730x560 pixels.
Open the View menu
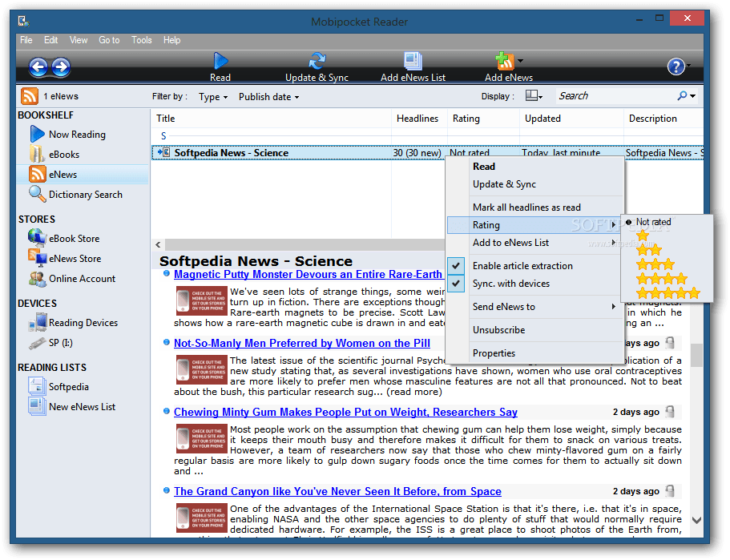pyautogui.click(x=79, y=40)
